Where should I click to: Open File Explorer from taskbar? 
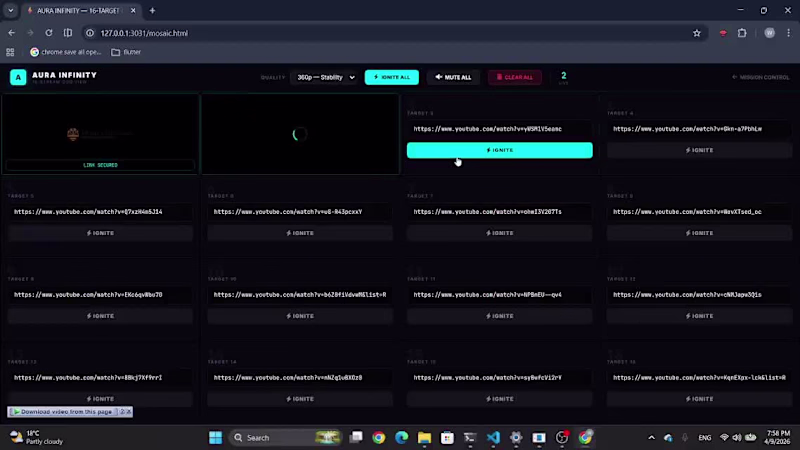coord(424,437)
